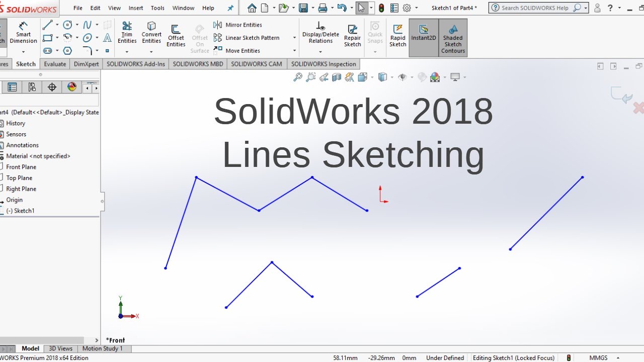644x362 pixels.
Task: Expand Convert Entities dropdown arrow
Action: (x=151, y=51)
